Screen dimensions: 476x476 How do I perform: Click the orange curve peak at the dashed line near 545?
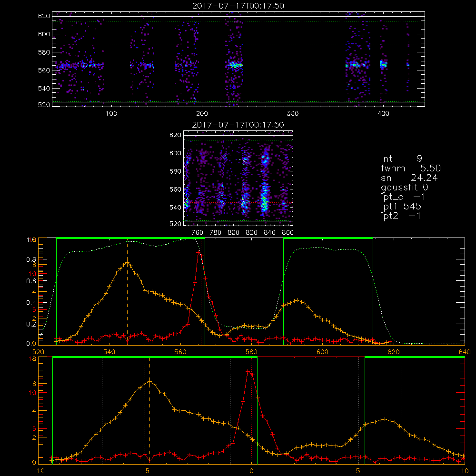[x=128, y=263]
